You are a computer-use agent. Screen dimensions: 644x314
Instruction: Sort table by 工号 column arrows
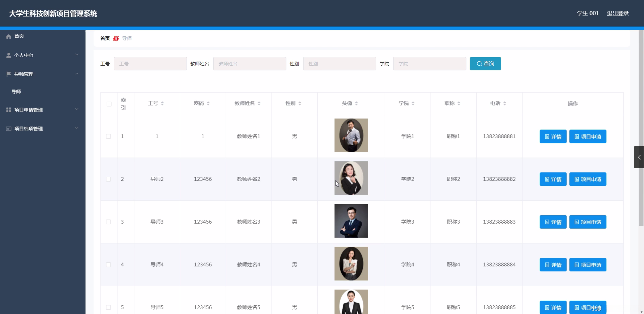point(162,103)
